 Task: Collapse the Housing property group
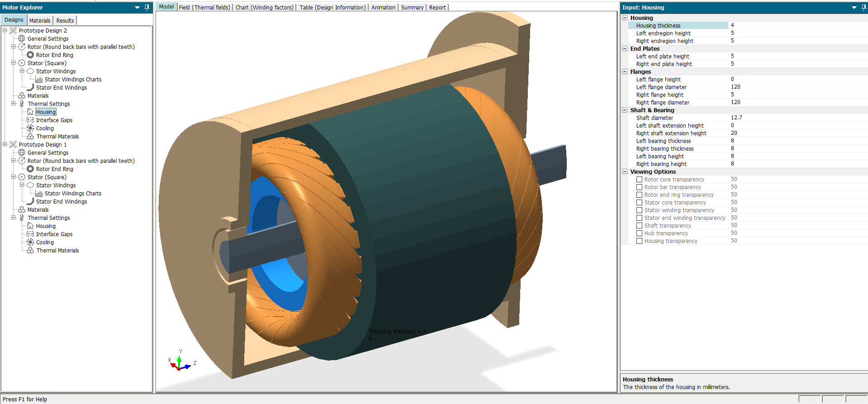(625, 18)
